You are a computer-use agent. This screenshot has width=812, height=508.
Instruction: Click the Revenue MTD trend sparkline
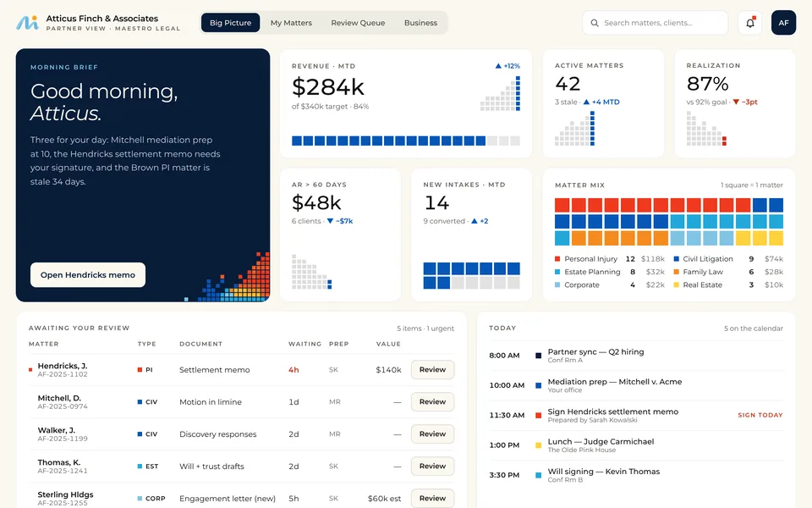click(x=500, y=93)
